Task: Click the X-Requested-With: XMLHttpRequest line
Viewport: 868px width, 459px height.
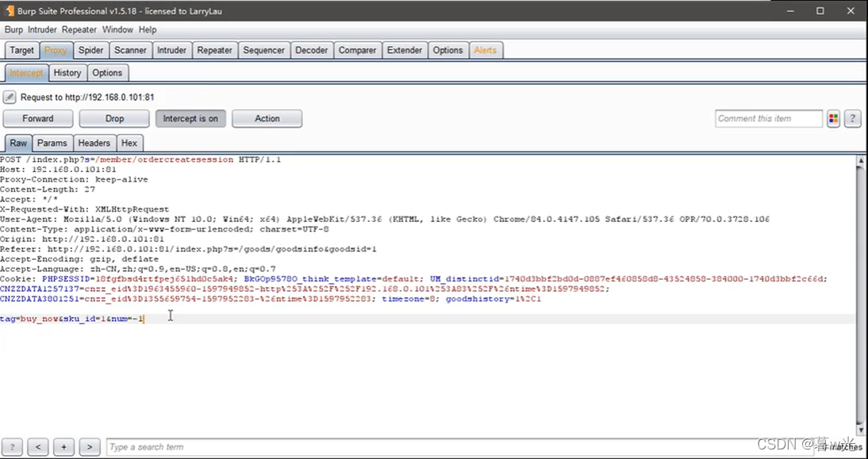Action: (85, 209)
